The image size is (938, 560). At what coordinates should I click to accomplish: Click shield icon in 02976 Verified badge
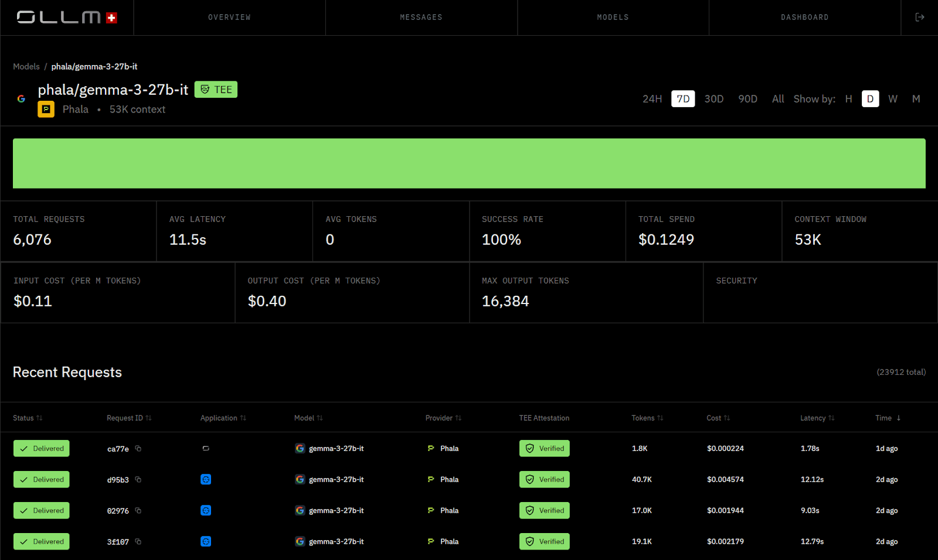tap(530, 511)
